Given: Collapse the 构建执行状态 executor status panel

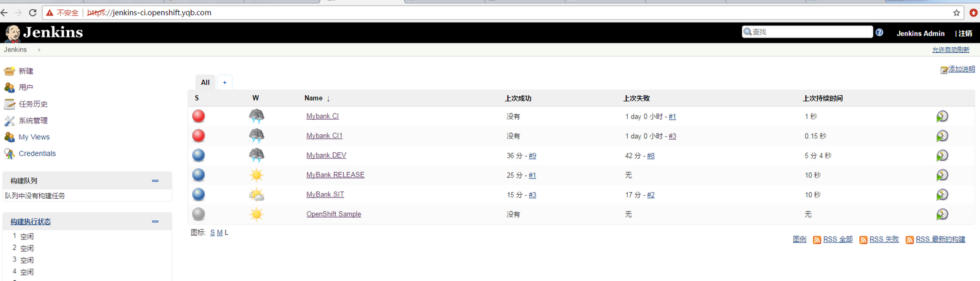Looking at the screenshot, I should tap(155, 221).
